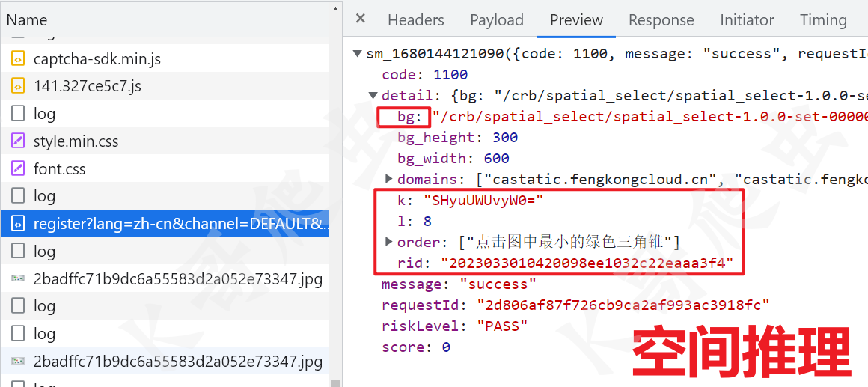Screen dimensions: 868x387
Task: Select the log request right under register
Action: [x=165, y=252]
